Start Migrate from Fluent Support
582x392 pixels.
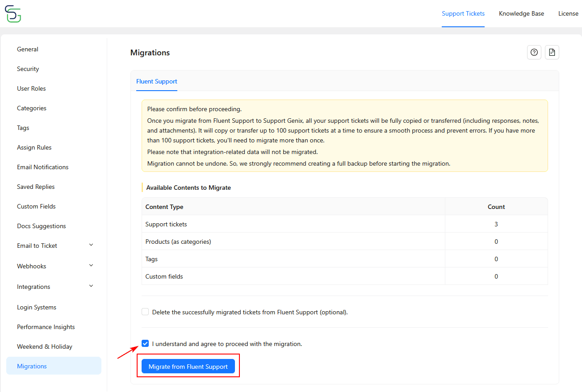click(188, 367)
